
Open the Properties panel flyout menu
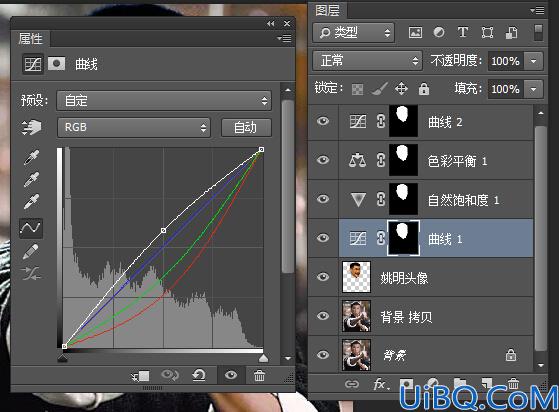pyautogui.click(x=284, y=38)
